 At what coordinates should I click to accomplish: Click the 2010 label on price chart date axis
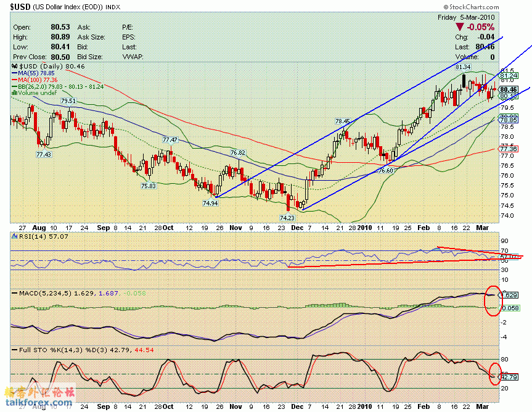(x=364, y=228)
